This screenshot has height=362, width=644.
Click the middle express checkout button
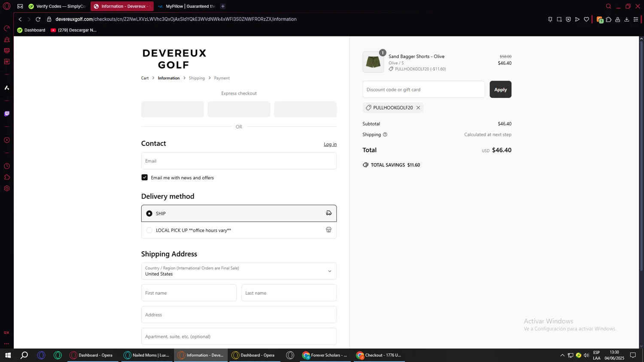[x=239, y=109]
